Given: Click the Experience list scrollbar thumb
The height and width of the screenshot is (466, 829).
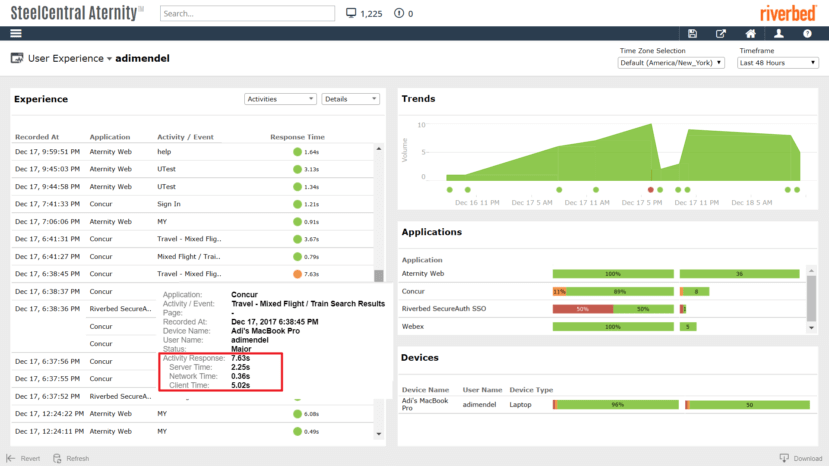Looking at the screenshot, I should pos(379,276).
